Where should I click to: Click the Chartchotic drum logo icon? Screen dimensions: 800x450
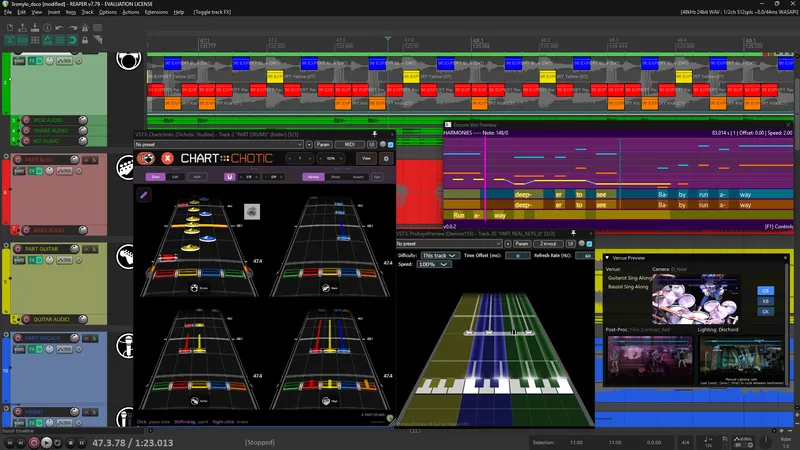[146, 159]
